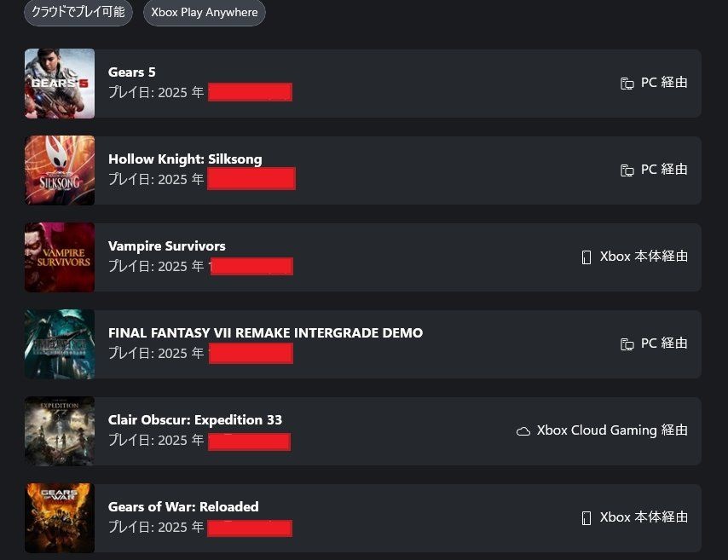This screenshot has height=560, width=728.
Task: Click the FINAL FANTASY VII REMAKE INTERGRADE DEMO title
Action: [265, 333]
